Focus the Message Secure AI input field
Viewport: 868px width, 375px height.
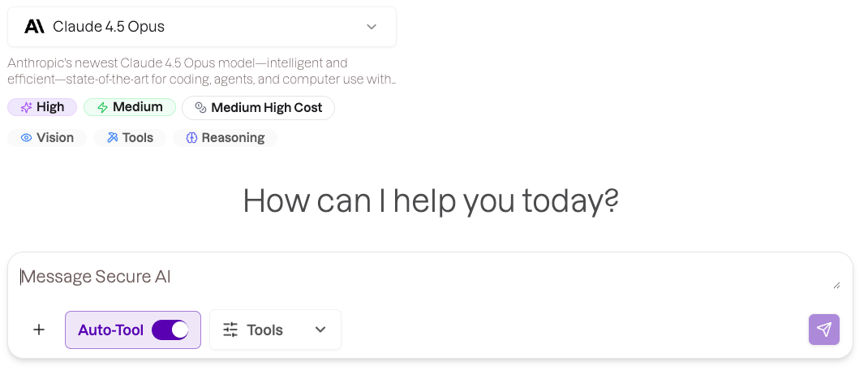(406, 277)
